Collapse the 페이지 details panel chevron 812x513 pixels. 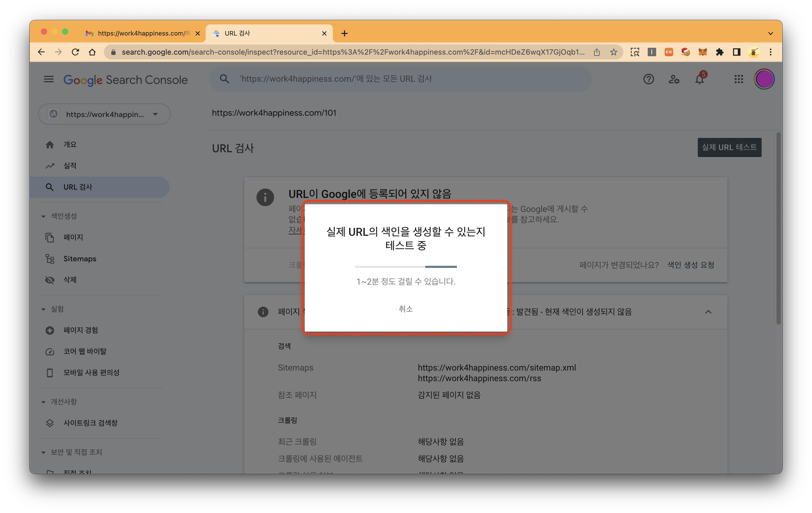coord(709,312)
